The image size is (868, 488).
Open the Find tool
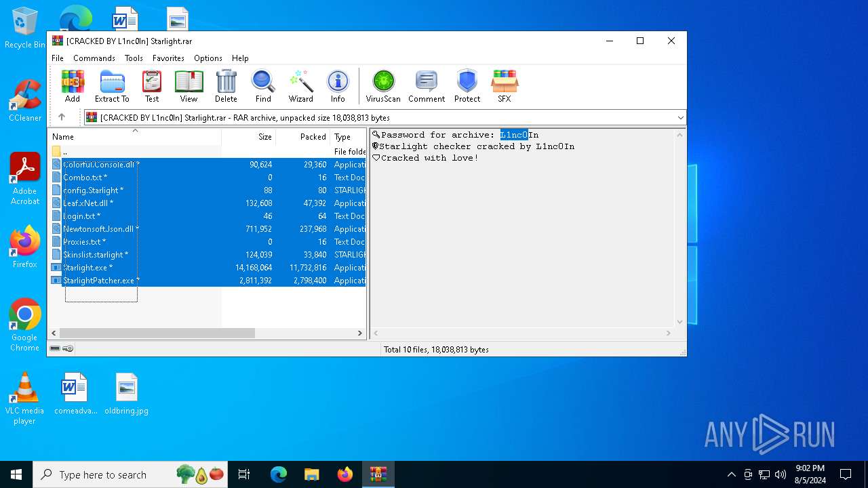(263, 86)
